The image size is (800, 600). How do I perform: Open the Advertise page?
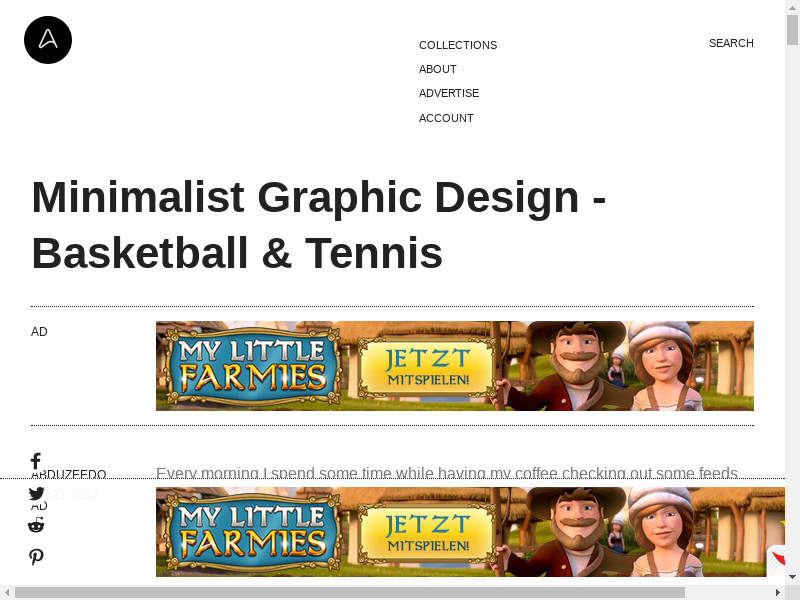click(448, 93)
